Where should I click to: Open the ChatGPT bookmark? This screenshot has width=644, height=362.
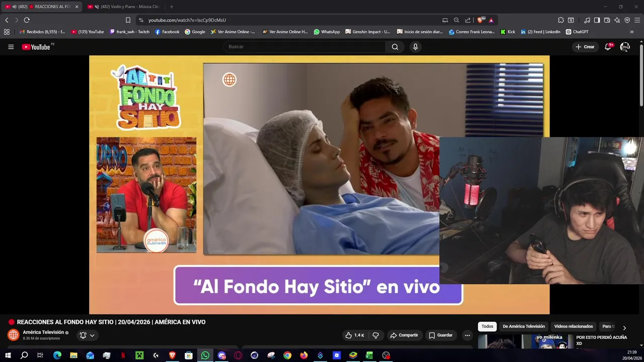click(577, 32)
